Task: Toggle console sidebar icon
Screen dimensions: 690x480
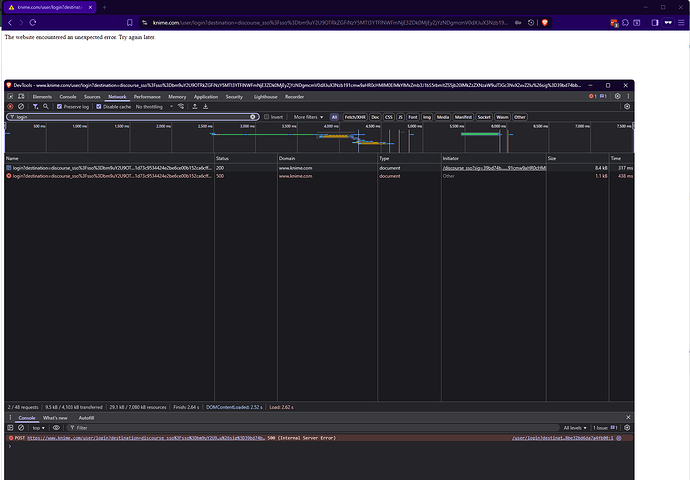Action: tap(11, 428)
